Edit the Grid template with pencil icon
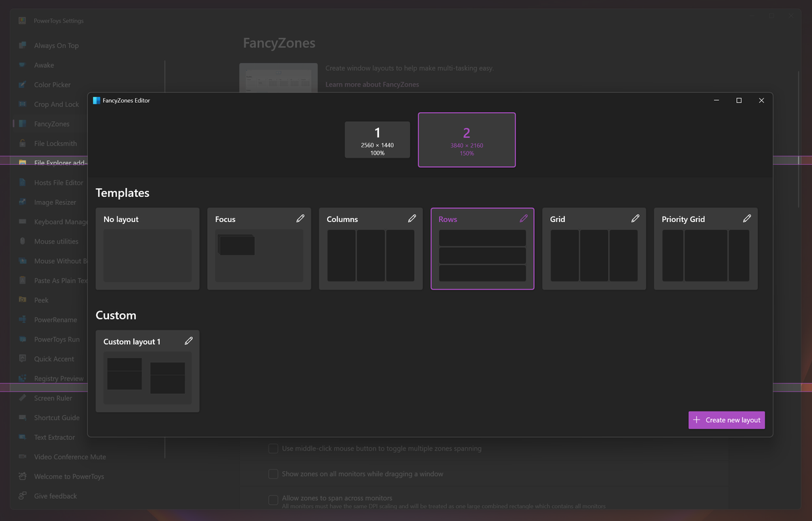812x521 pixels. tap(635, 219)
